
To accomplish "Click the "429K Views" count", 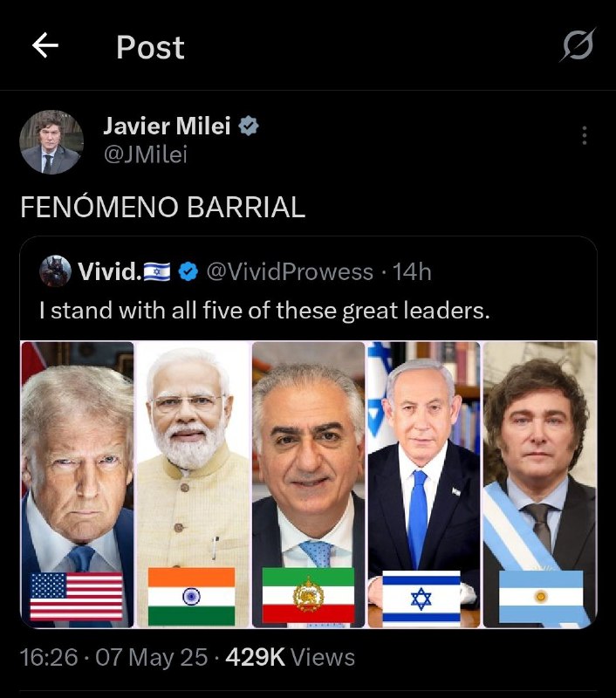I will [290, 657].
